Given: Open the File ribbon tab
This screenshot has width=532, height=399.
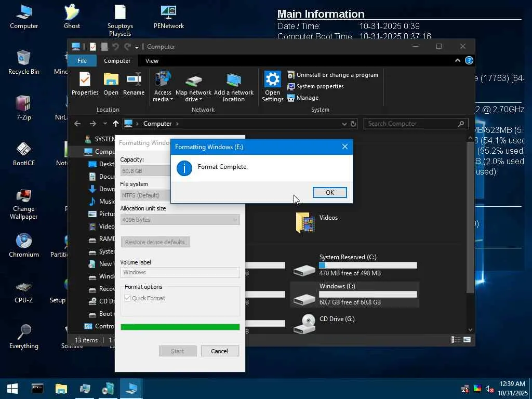Looking at the screenshot, I should coord(82,61).
